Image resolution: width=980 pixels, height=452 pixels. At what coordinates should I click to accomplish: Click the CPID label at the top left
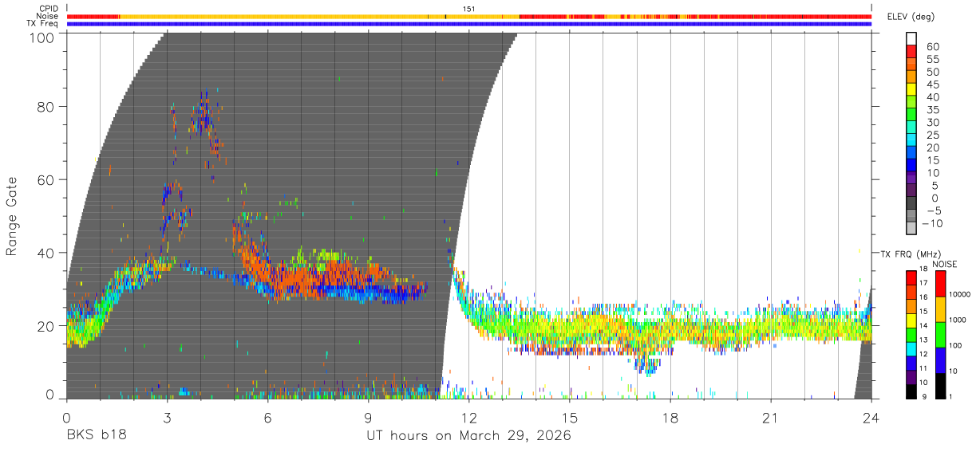48,9
